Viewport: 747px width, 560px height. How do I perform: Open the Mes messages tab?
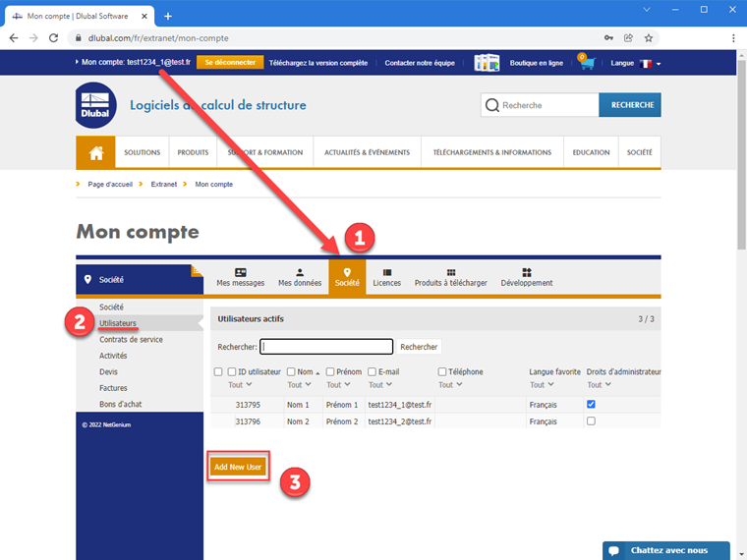click(x=240, y=277)
